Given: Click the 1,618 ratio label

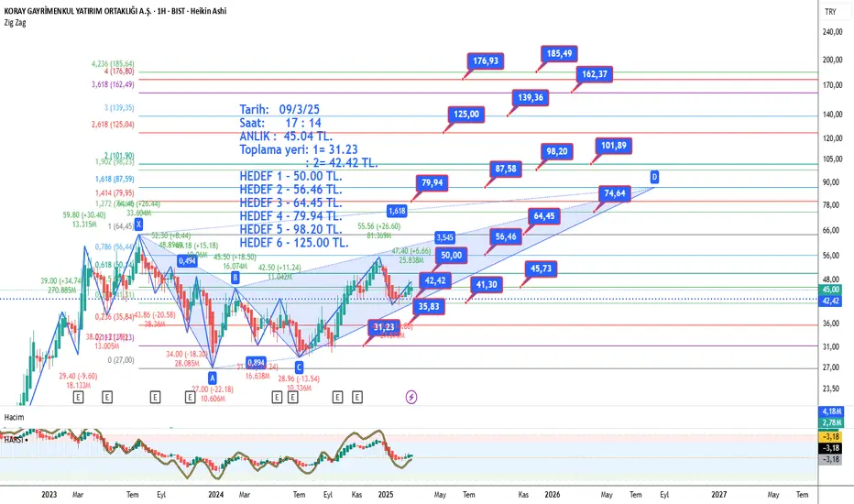Looking at the screenshot, I should (397, 211).
